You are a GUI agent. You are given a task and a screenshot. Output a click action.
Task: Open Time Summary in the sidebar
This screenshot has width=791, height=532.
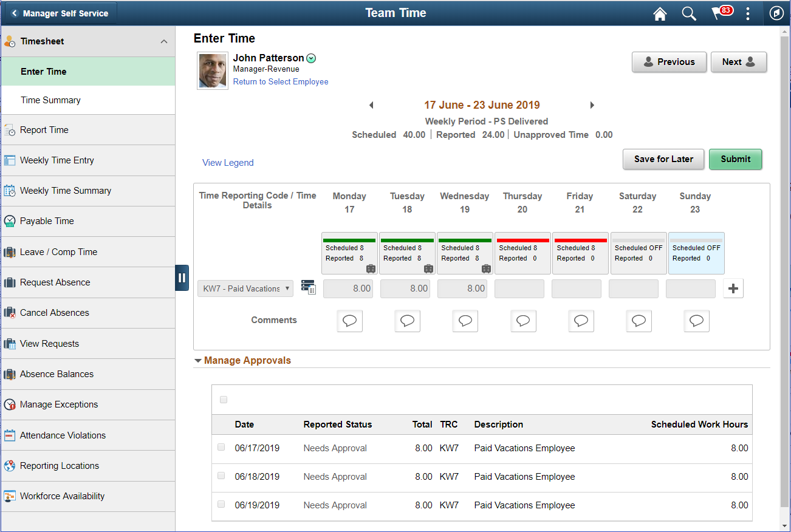(87, 100)
